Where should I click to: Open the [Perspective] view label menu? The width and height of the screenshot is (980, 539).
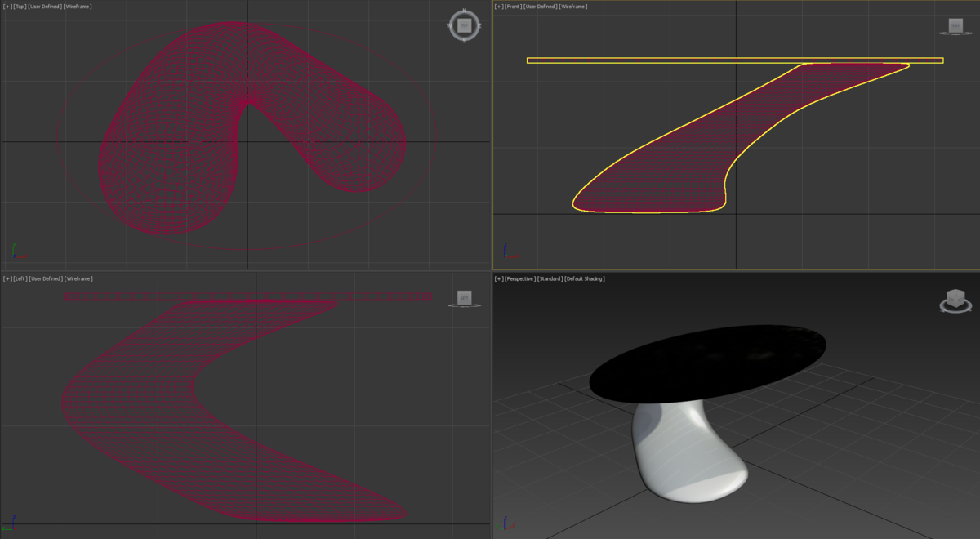tap(519, 279)
